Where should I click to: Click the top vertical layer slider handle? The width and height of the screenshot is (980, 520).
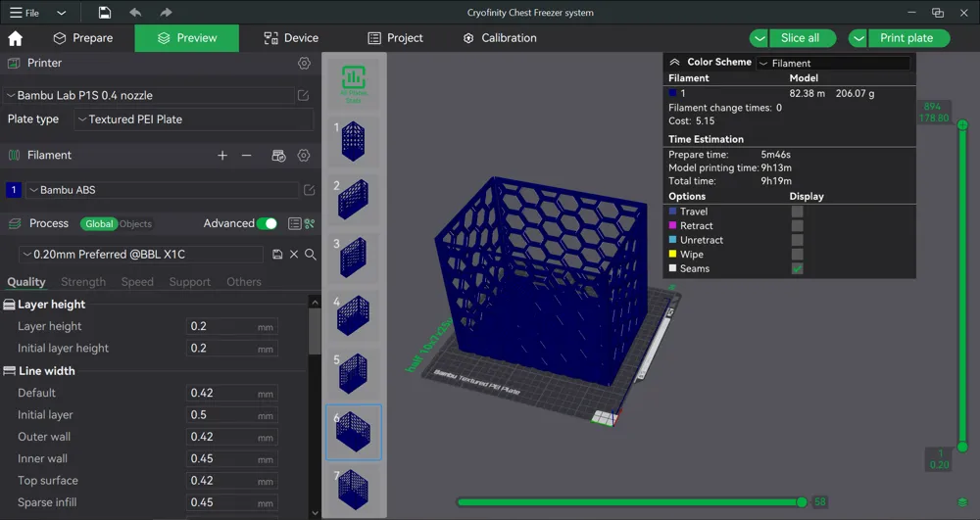click(962, 124)
